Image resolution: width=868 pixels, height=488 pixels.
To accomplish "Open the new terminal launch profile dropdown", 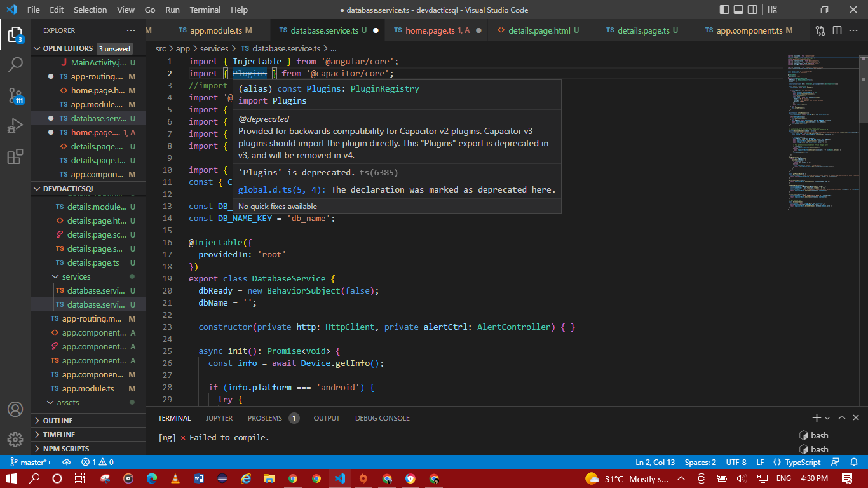I will coord(827,418).
